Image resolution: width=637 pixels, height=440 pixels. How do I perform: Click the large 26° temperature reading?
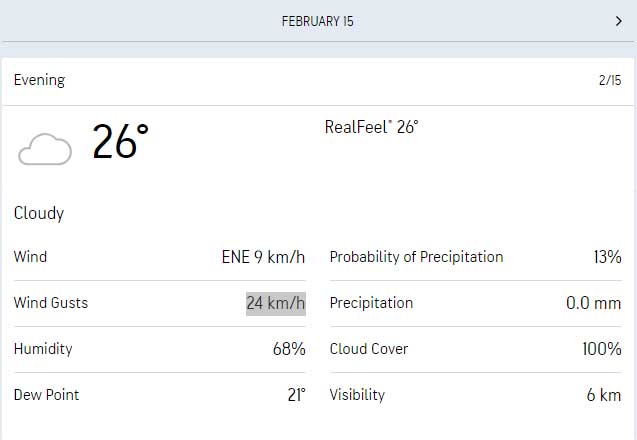(120, 143)
